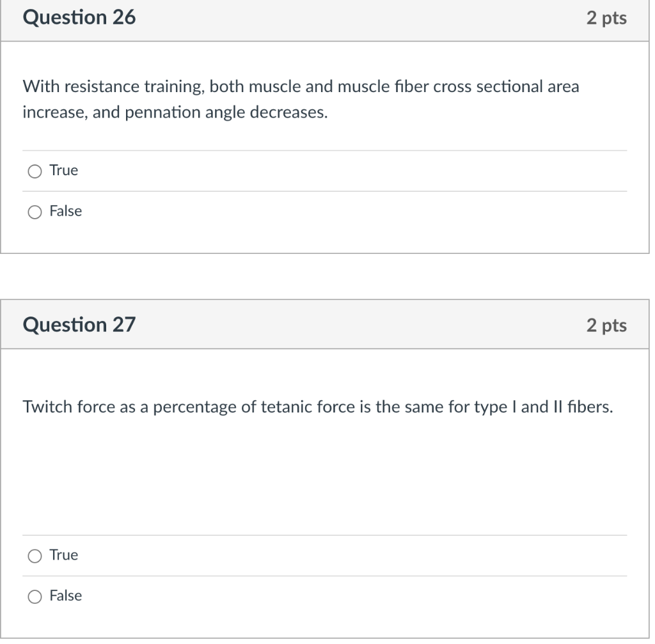Select True radio button for Question 26
Viewport: 655px width, 644px height.
(x=35, y=171)
